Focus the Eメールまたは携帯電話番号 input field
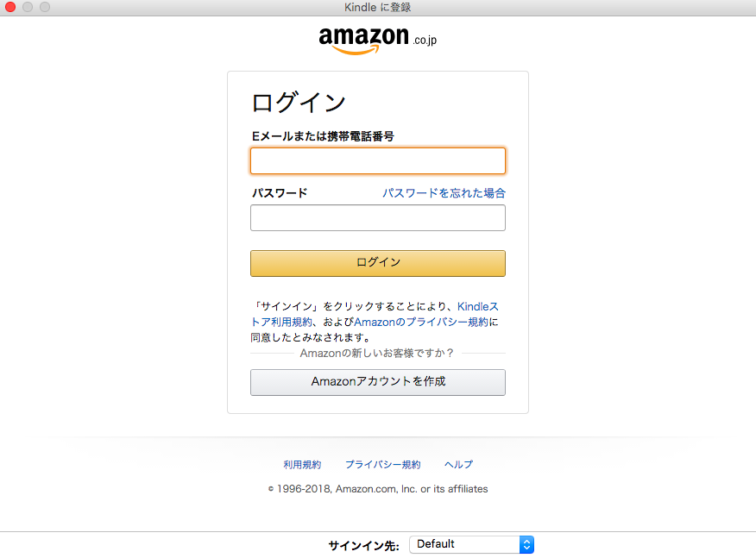 pos(378,161)
